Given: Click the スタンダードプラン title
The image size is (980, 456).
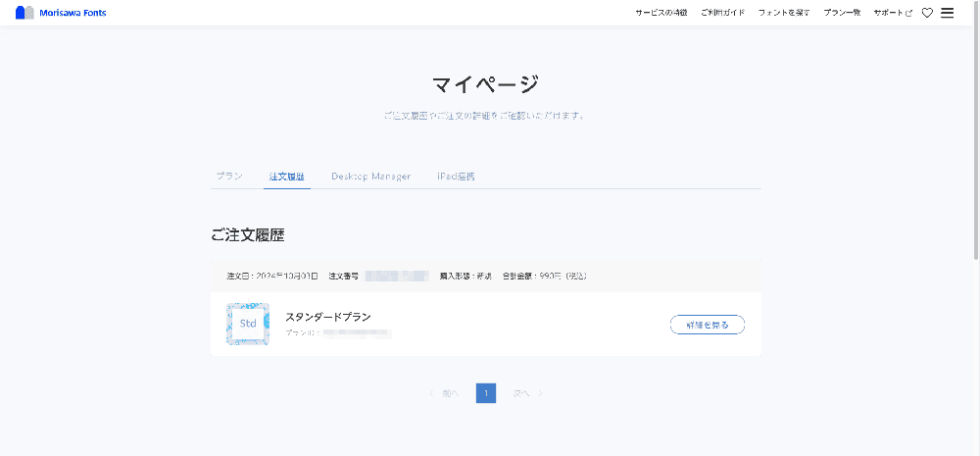Looking at the screenshot, I should click(x=327, y=317).
